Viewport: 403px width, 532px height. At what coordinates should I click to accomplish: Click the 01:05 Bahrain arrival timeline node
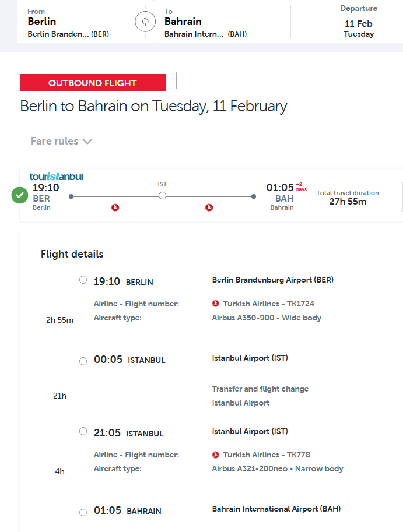pyautogui.click(x=83, y=512)
